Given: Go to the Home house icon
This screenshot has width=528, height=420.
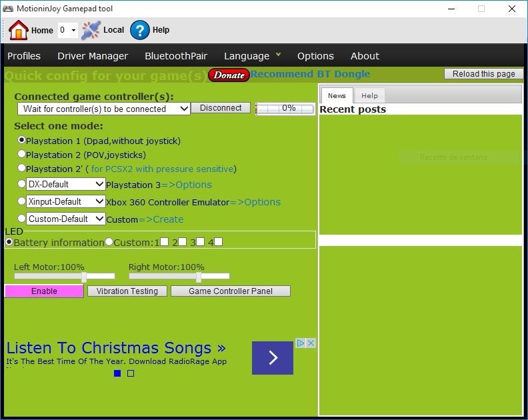Looking at the screenshot, I should pos(18,30).
